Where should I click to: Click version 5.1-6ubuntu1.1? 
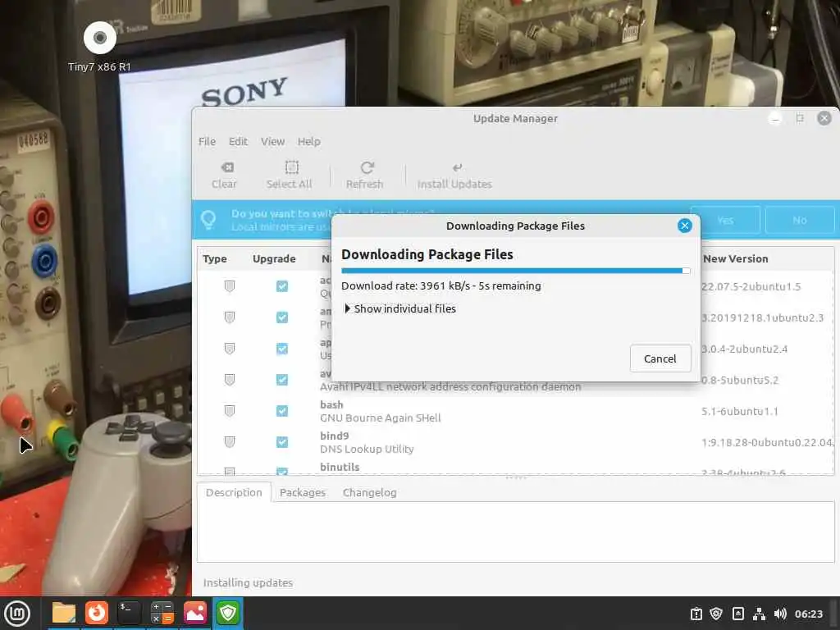point(739,412)
